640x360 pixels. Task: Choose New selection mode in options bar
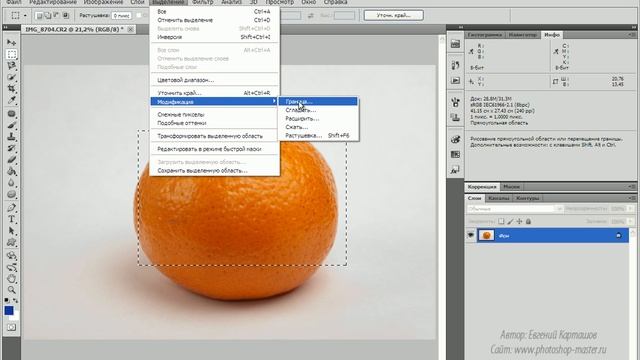pyautogui.click(x=39, y=16)
